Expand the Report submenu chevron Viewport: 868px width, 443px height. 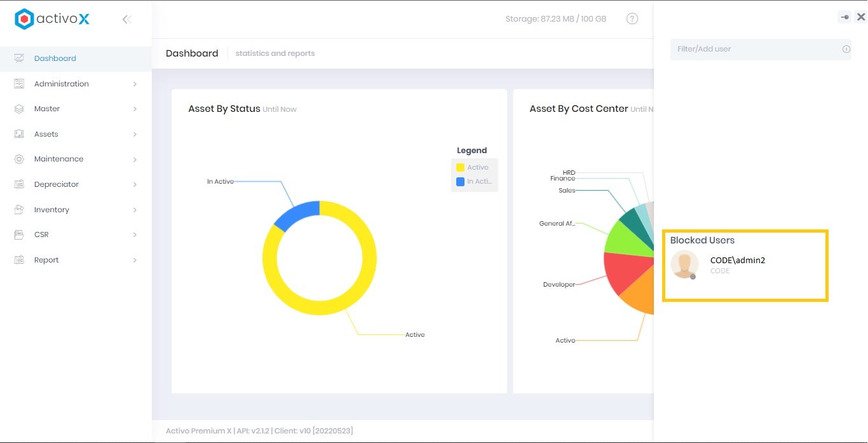[x=135, y=260]
